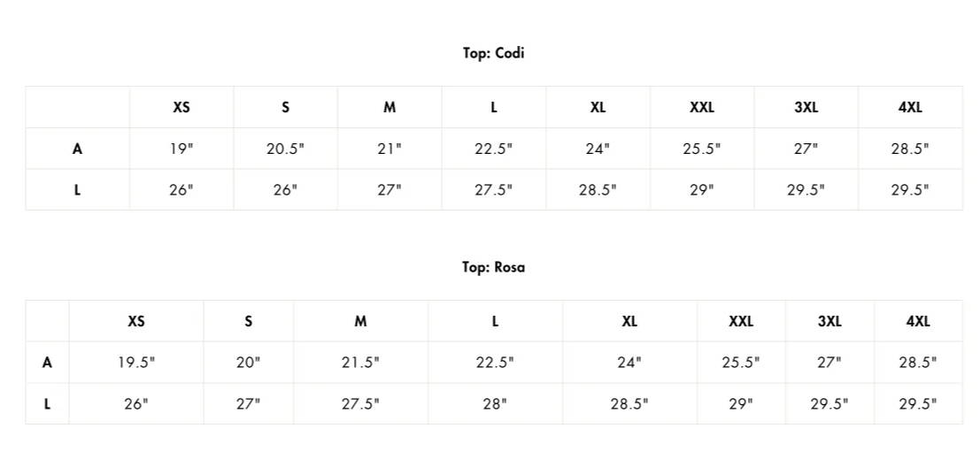Click the Codi XS A value 19"
980x467 pixels.
click(x=181, y=149)
